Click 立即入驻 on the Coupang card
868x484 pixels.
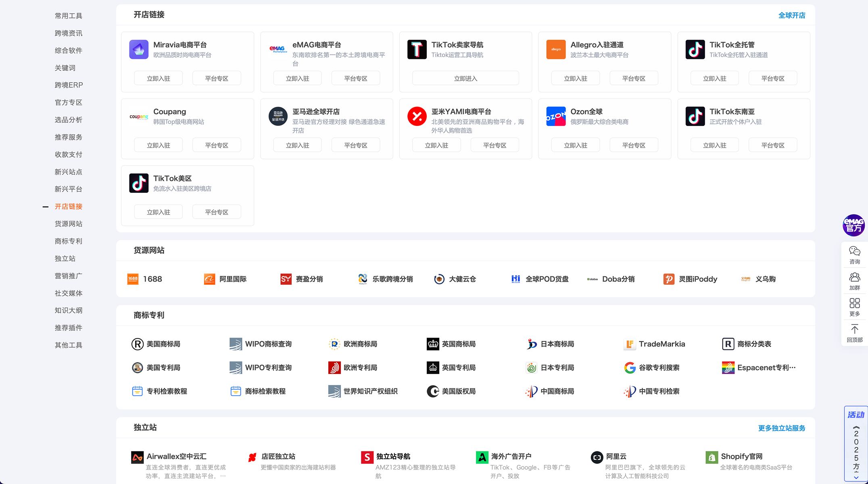point(159,145)
